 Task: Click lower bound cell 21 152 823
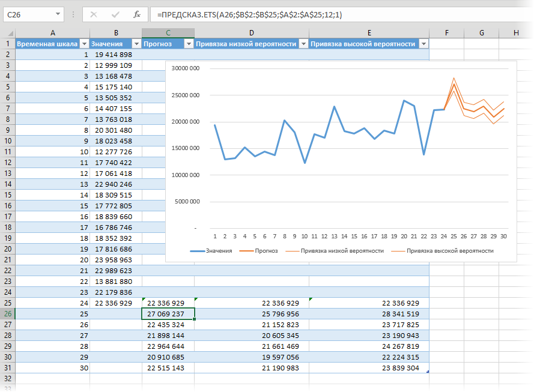click(252, 325)
